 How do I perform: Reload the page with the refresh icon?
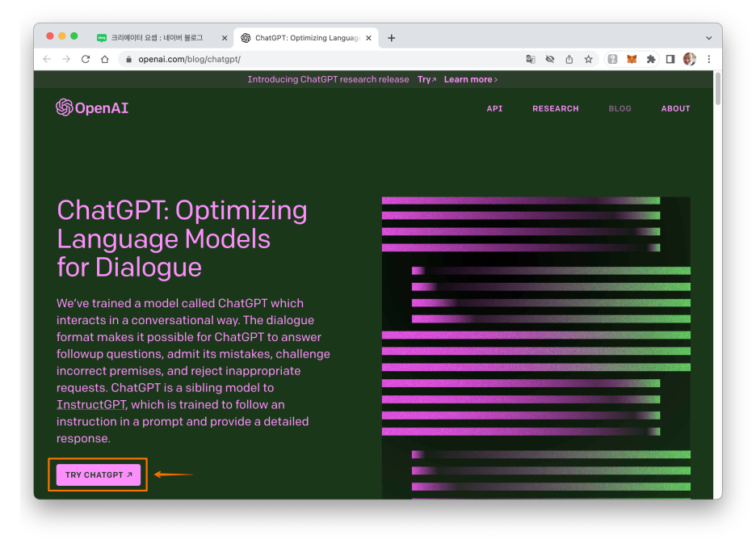(86, 59)
